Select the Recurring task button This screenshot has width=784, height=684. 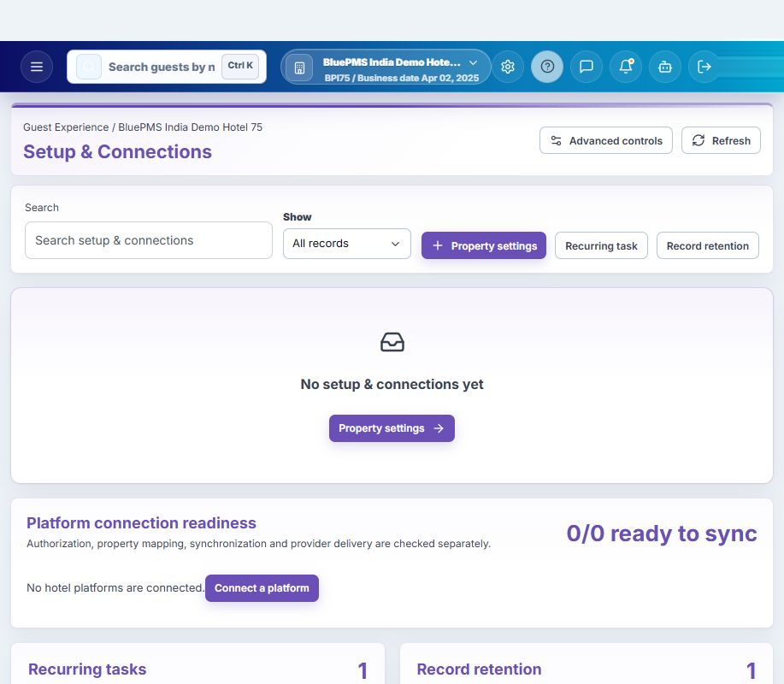point(601,245)
